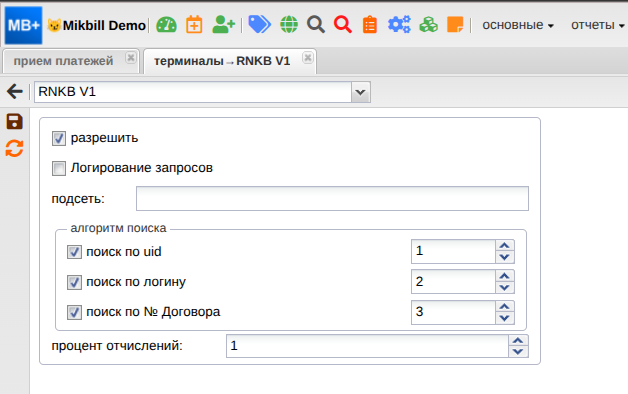Open the blue tags icon
The height and width of the screenshot is (394, 628).
[x=259, y=25]
